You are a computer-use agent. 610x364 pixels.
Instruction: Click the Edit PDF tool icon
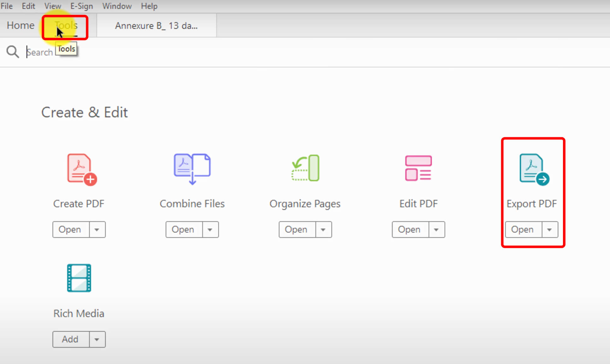point(418,168)
